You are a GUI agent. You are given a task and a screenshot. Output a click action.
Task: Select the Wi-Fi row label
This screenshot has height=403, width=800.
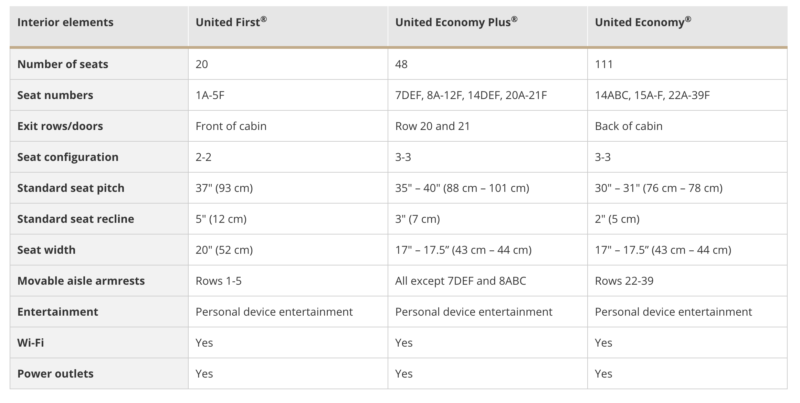click(32, 343)
